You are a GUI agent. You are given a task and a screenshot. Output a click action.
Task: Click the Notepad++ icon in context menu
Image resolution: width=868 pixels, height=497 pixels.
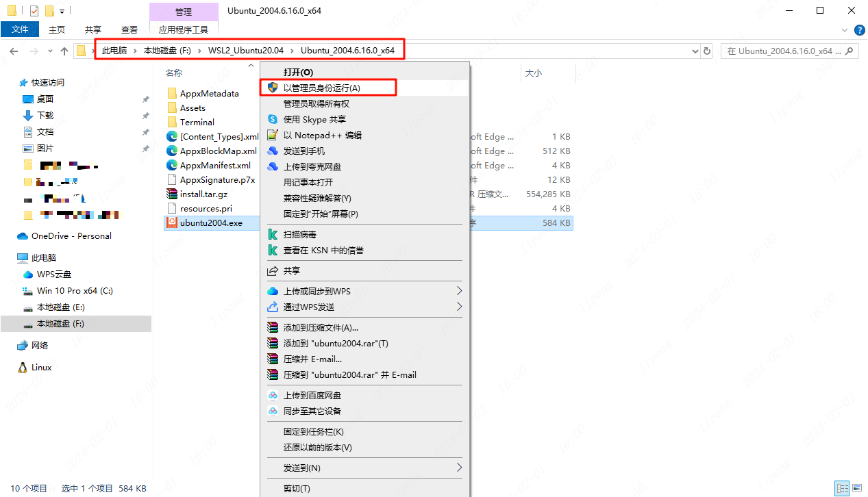tap(273, 135)
